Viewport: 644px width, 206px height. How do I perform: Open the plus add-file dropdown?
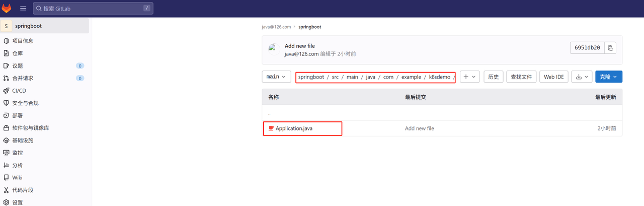(x=469, y=77)
